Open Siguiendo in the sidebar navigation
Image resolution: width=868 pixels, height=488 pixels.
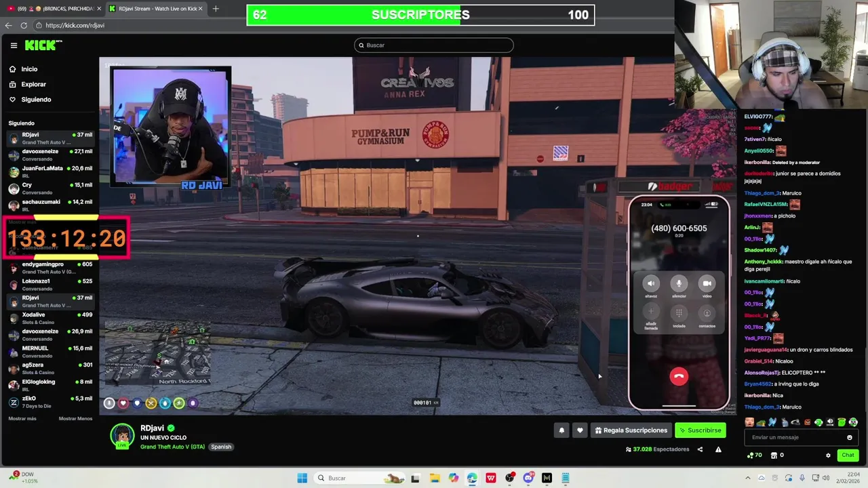pyautogui.click(x=30, y=100)
